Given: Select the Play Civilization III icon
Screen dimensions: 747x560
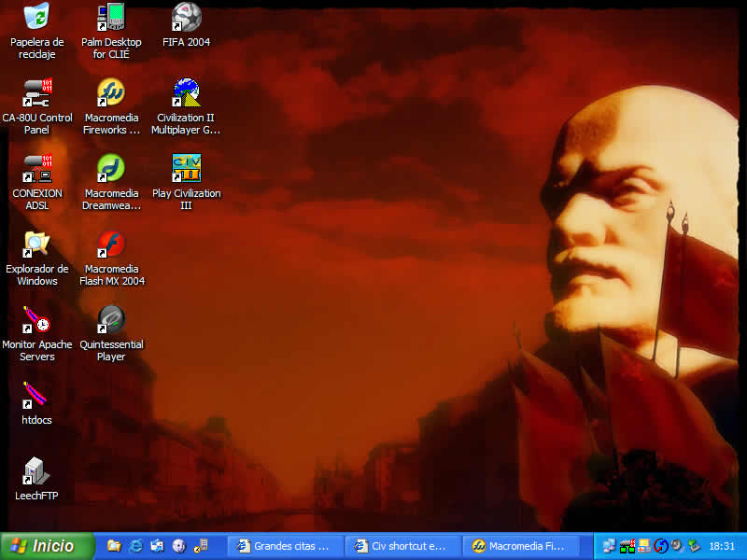Looking at the screenshot, I should pos(186,169).
